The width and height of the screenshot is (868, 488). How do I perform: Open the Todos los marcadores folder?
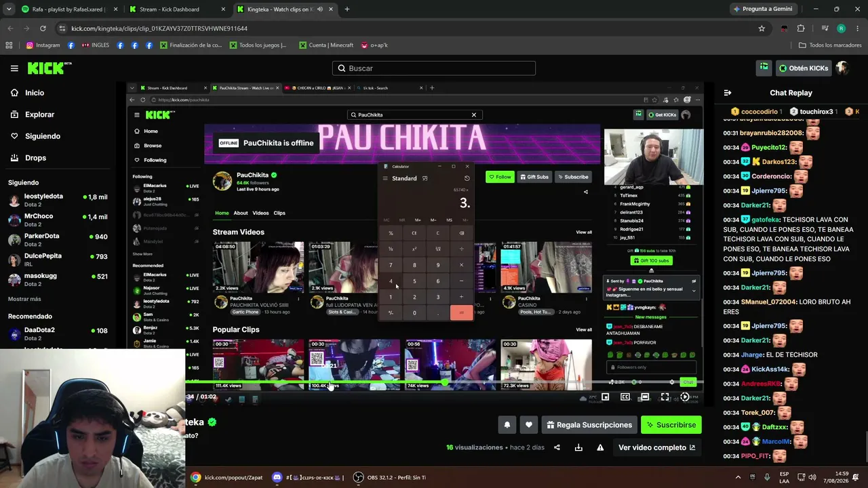click(x=830, y=45)
